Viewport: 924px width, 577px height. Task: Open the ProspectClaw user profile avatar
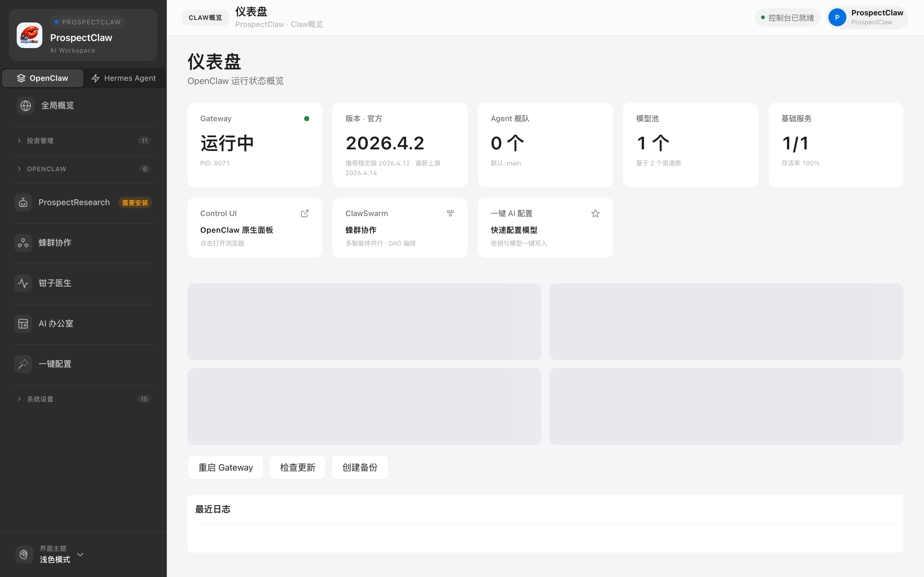[837, 18]
